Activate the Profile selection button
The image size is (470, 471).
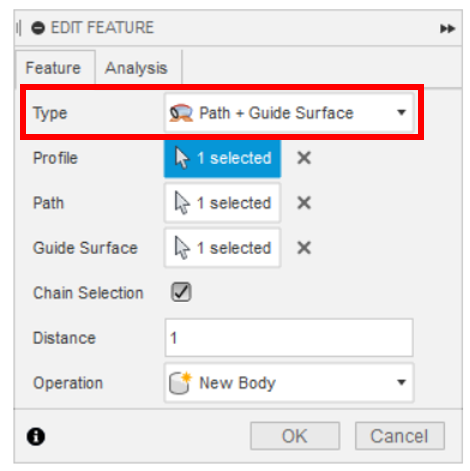coord(222,158)
